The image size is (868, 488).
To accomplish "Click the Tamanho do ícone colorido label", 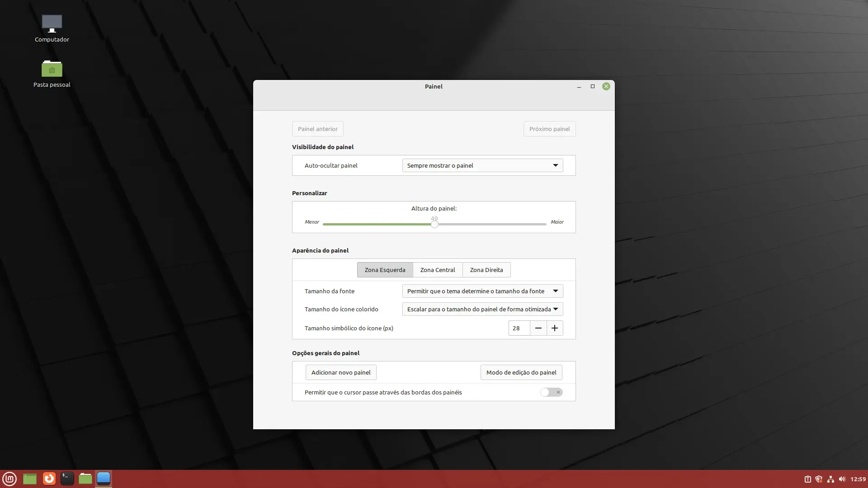I will pos(341,309).
